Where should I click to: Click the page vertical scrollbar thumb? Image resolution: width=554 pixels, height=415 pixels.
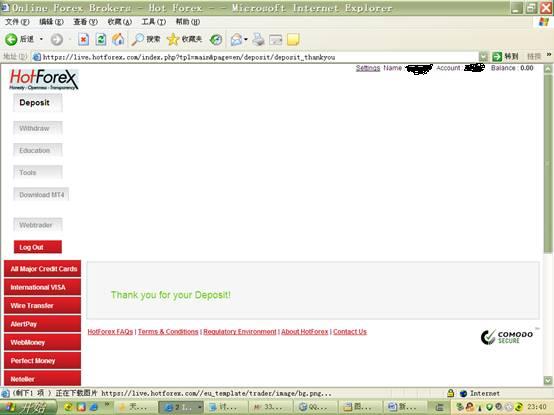pyautogui.click(x=548, y=163)
